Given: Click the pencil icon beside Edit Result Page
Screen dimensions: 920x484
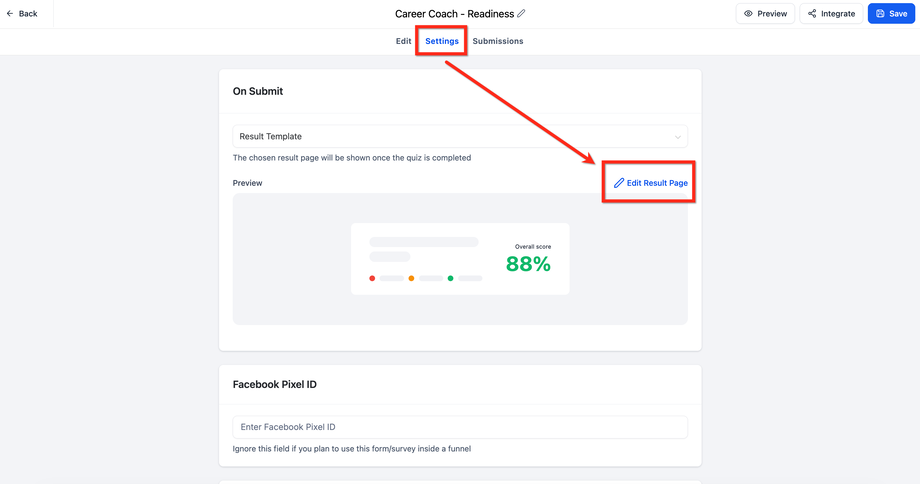Looking at the screenshot, I should 619,183.
